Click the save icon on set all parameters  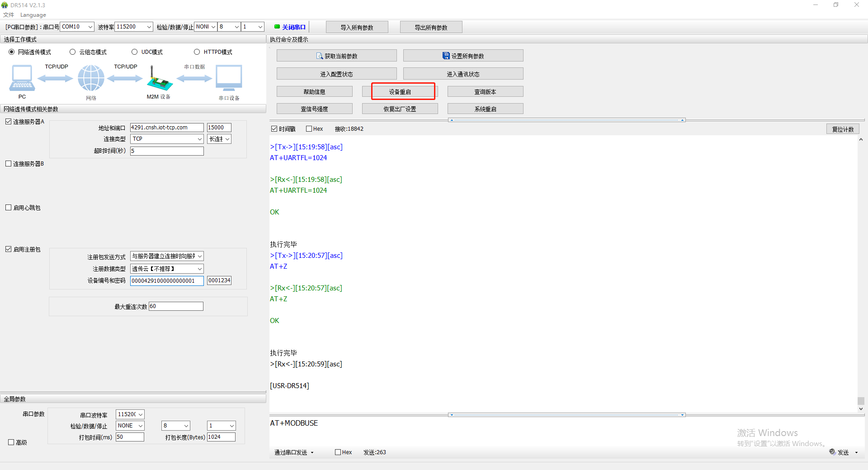coord(446,56)
